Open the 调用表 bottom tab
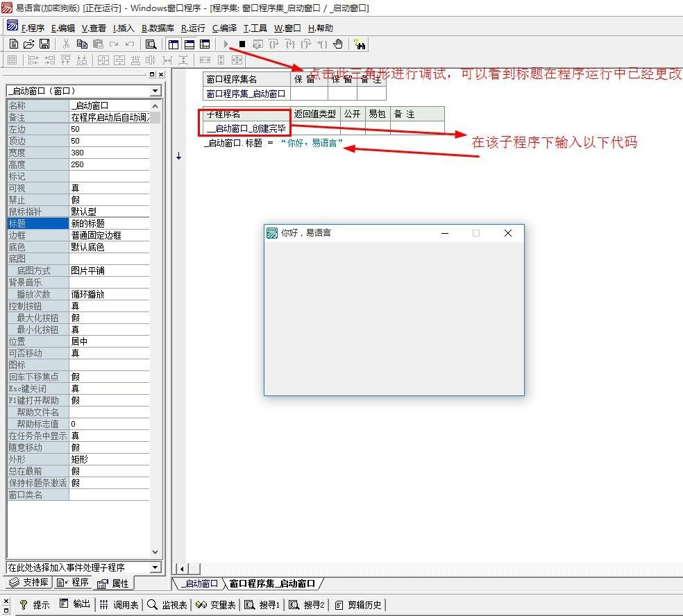This screenshot has width=683, height=616. tap(119, 605)
